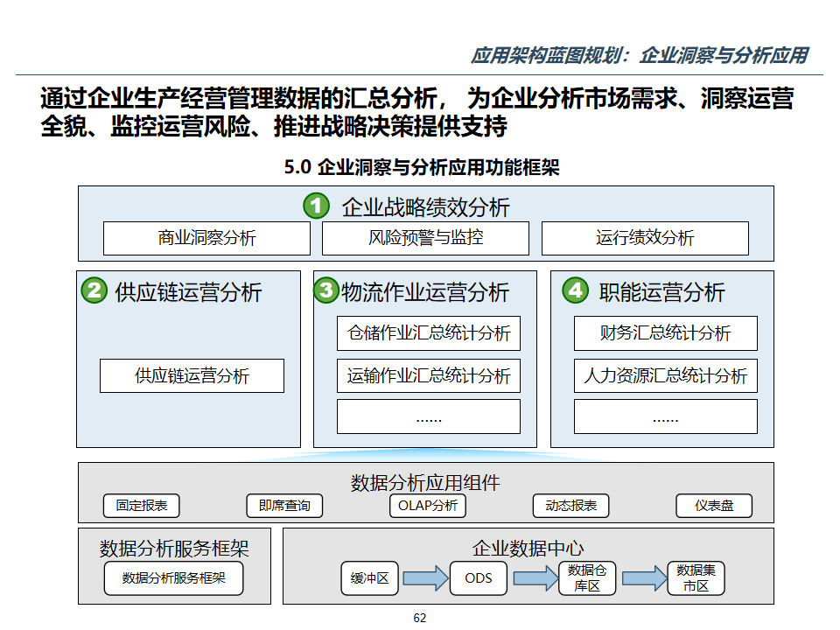Select the 仪表盘 component

(x=714, y=506)
